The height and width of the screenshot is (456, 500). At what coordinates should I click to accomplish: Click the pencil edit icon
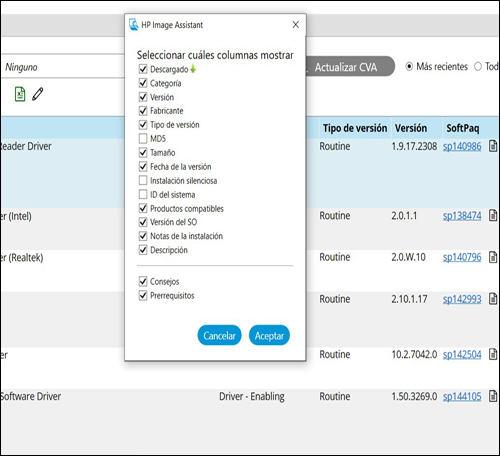(38, 94)
